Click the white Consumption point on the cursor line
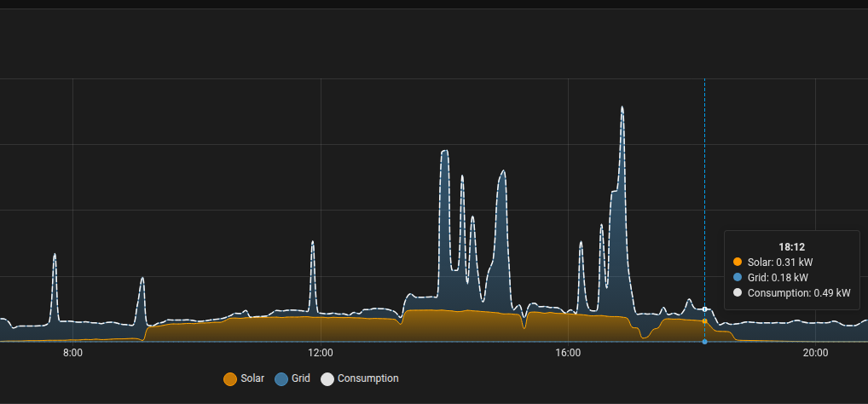Viewport: 868px width, 404px height. pos(704,309)
